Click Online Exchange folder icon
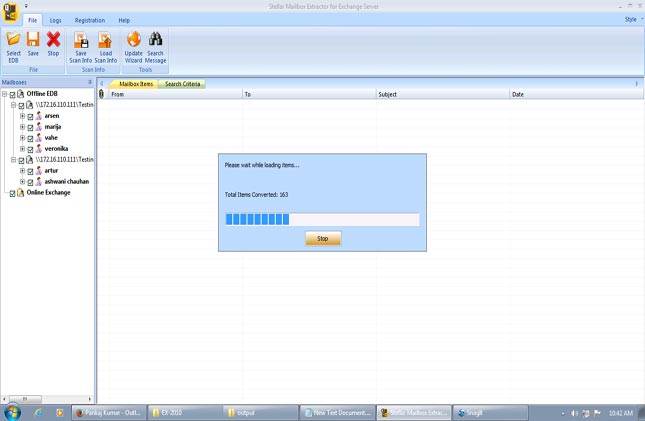Screen dimensions: 645x421 coord(20,192)
